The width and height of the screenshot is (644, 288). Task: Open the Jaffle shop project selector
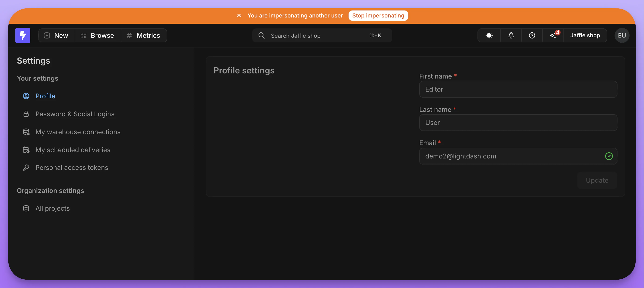coord(585,35)
